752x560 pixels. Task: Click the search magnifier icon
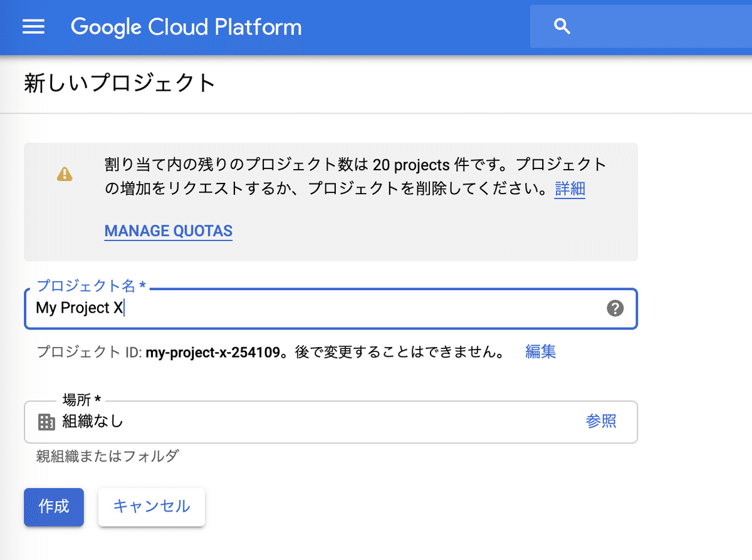(561, 26)
